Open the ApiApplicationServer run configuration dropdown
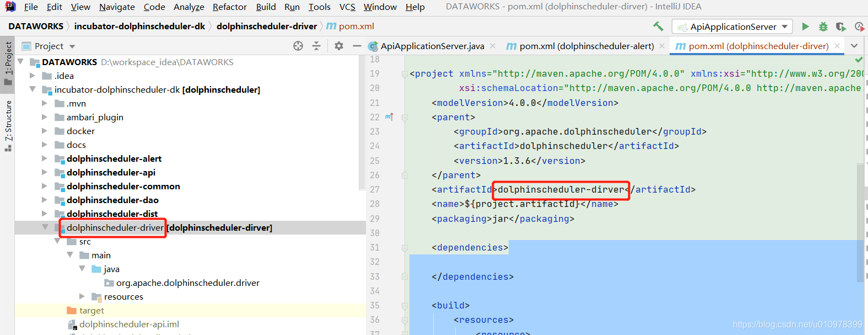The image size is (868, 335). (732, 26)
